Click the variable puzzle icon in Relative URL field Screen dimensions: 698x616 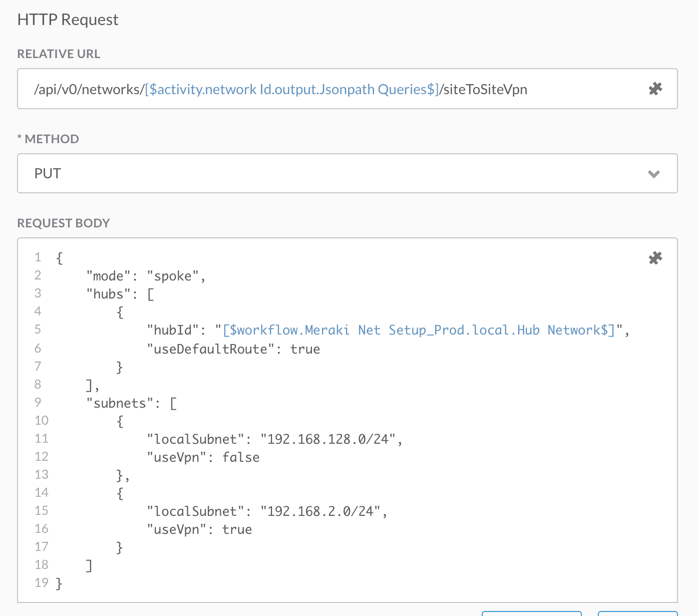655,89
